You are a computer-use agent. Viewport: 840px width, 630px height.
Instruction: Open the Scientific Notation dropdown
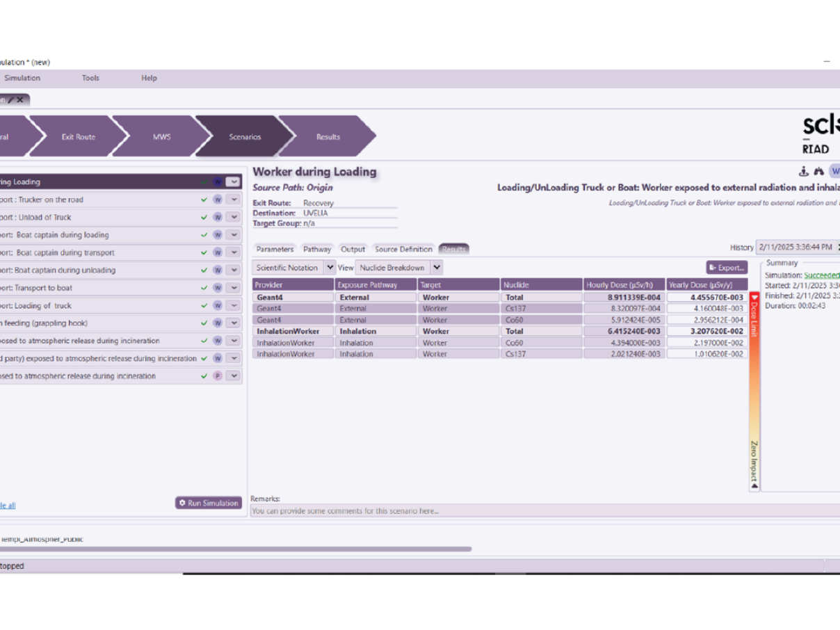330,268
